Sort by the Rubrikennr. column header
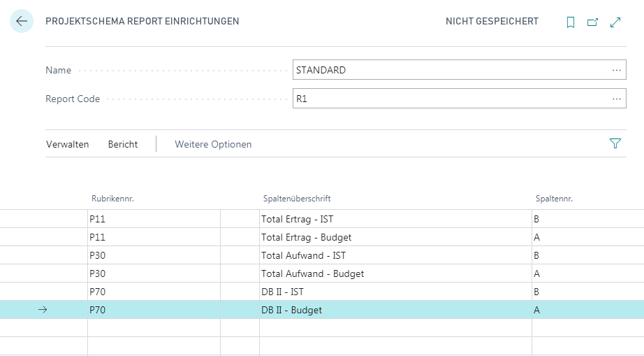 click(x=112, y=199)
